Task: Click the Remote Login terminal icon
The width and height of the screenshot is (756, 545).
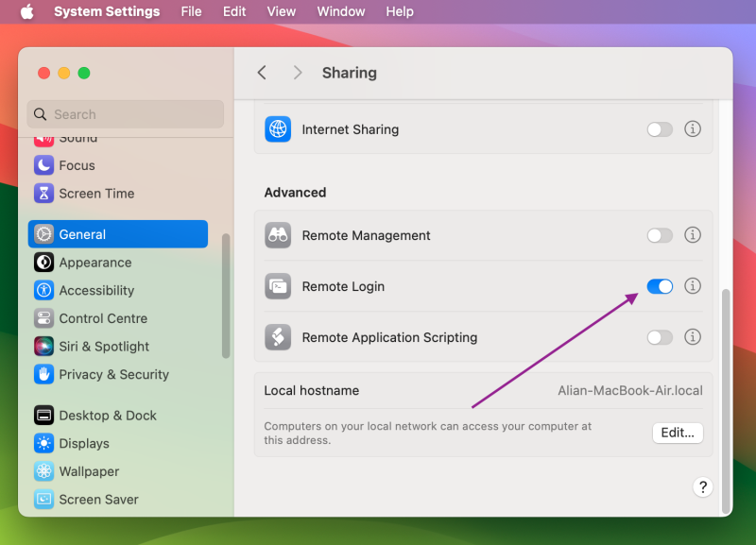Action: click(278, 286)
